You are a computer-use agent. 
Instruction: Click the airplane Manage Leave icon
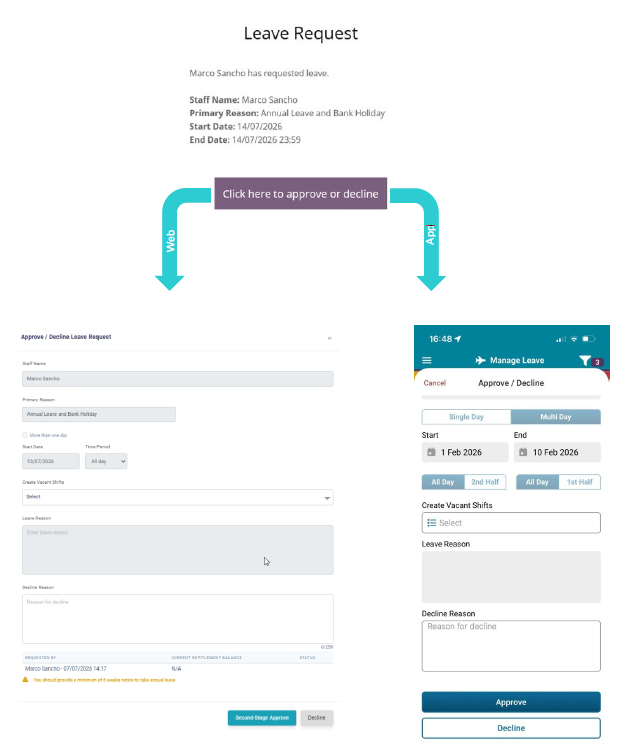tap(480, 360)
